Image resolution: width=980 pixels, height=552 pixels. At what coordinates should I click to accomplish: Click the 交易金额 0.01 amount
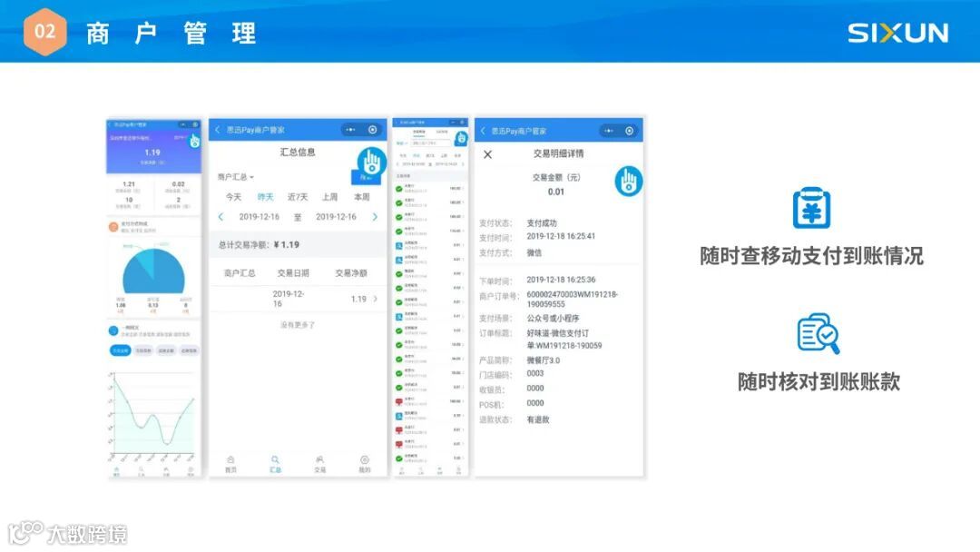click(x=555, y=192)
